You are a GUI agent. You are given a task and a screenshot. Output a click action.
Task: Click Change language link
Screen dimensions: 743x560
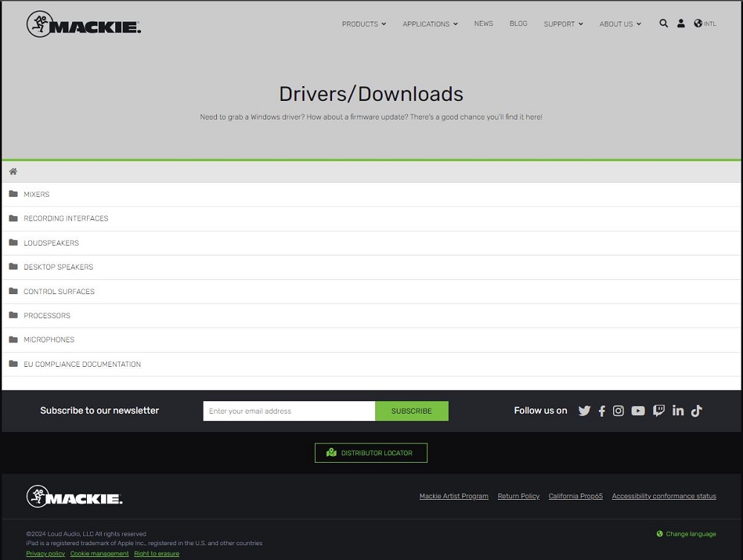click(x=686, y=534)
